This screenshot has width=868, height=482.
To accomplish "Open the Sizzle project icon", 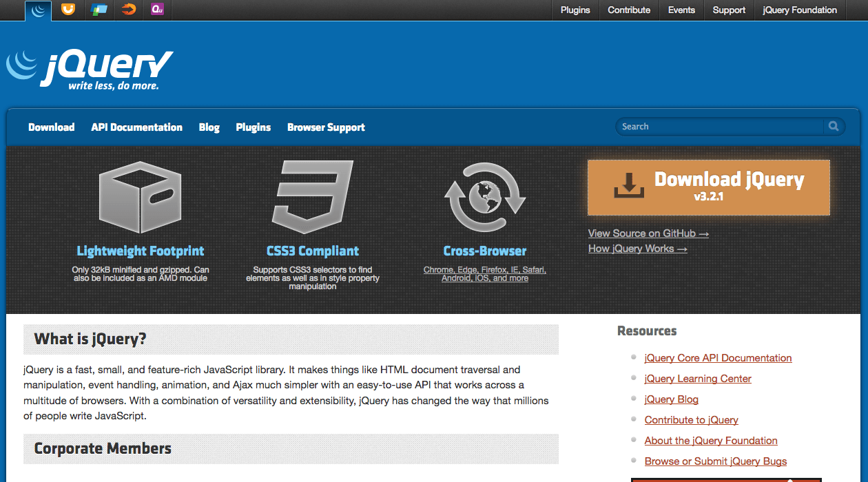I will tap(128, 10).
